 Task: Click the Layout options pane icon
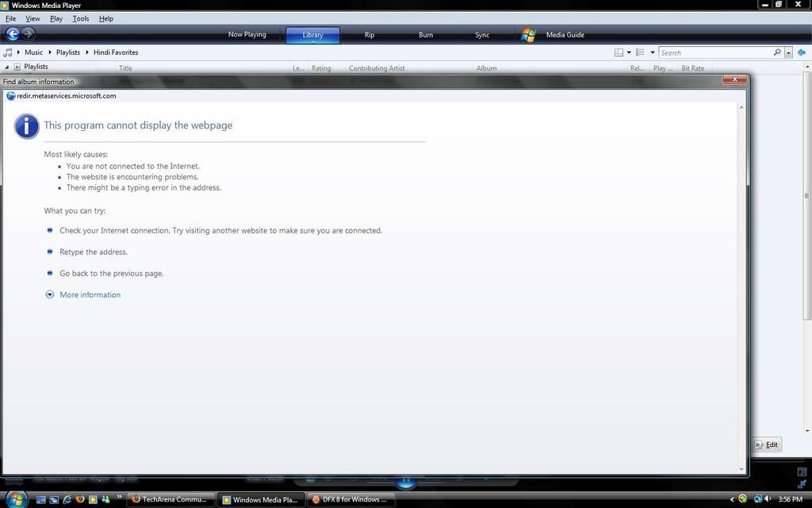pyautogui.click(x=619, y=52)
